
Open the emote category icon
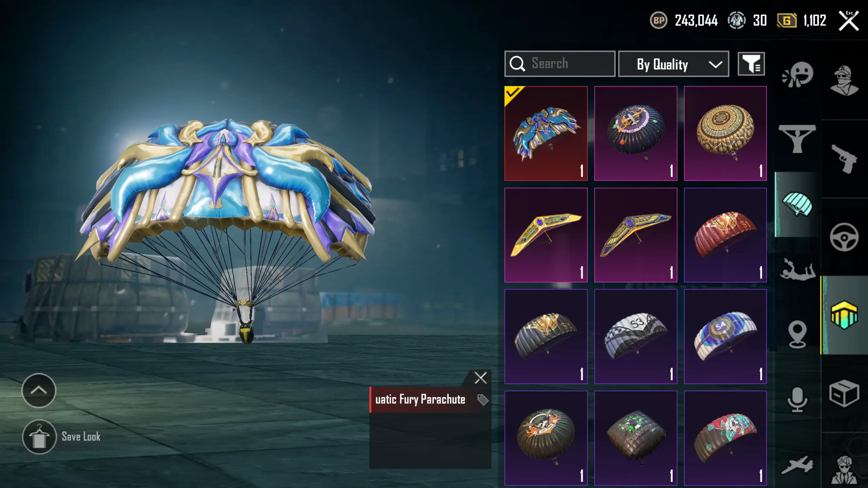pos(797,75)
